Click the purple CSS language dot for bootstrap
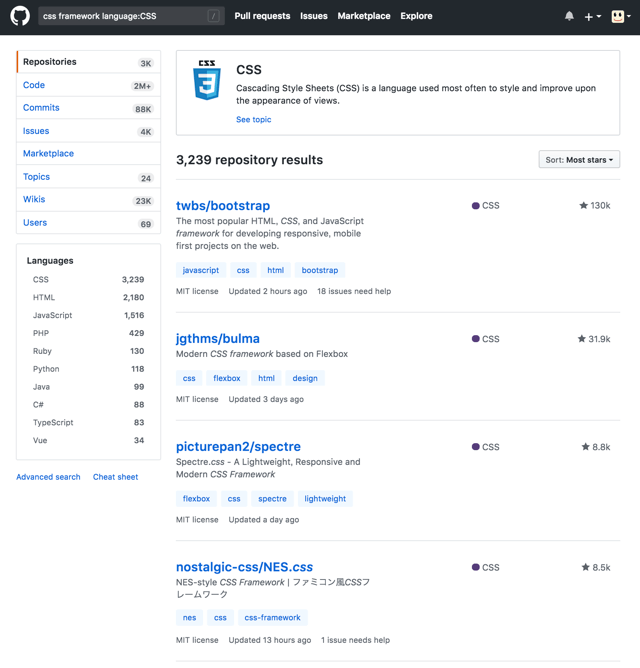The image size is (640, 668). [476, 206]
